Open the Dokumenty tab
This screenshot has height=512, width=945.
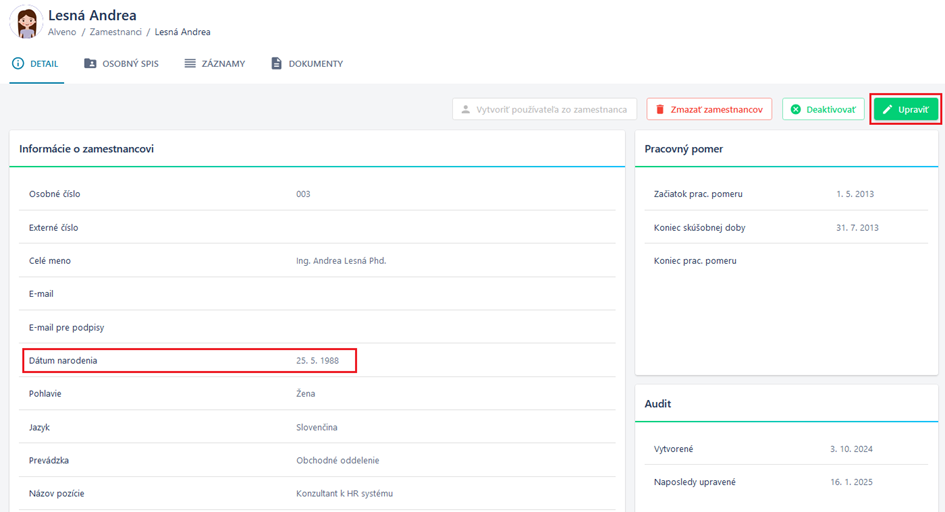pos(307,63)
